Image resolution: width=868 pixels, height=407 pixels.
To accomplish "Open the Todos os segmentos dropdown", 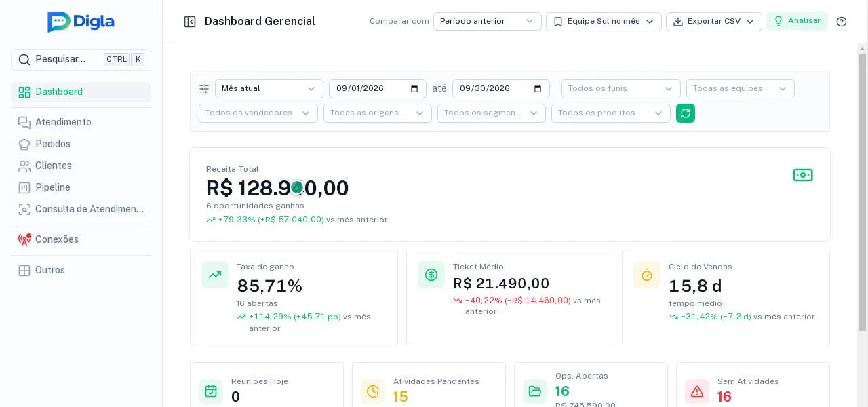I will (492, 113).
